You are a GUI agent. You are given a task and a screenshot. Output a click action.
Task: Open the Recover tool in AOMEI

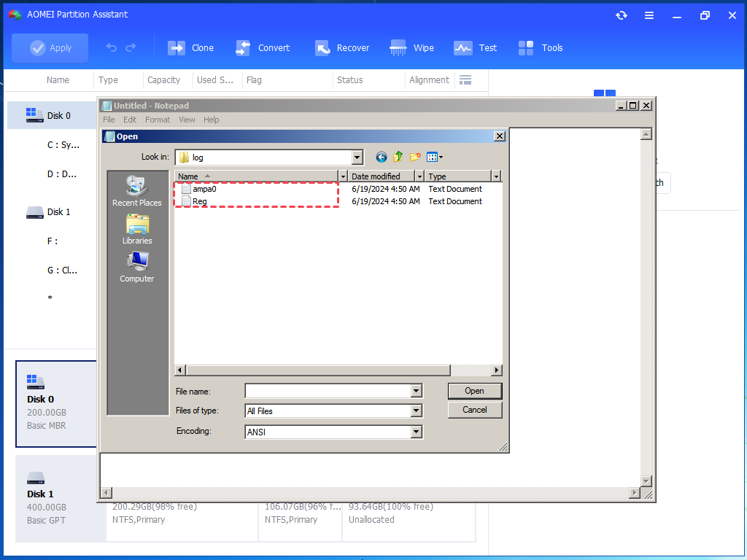point(341,48)
